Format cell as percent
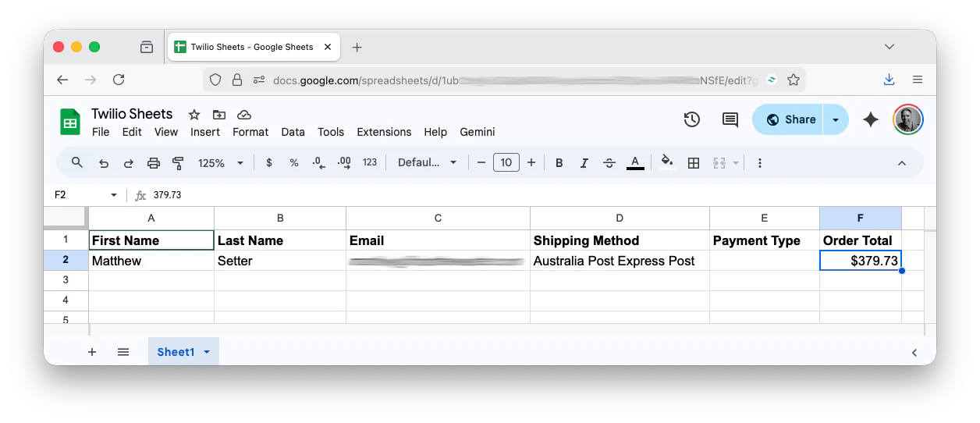Image resolution: width=980 pixels, height=423 pixels. point(294,162)
